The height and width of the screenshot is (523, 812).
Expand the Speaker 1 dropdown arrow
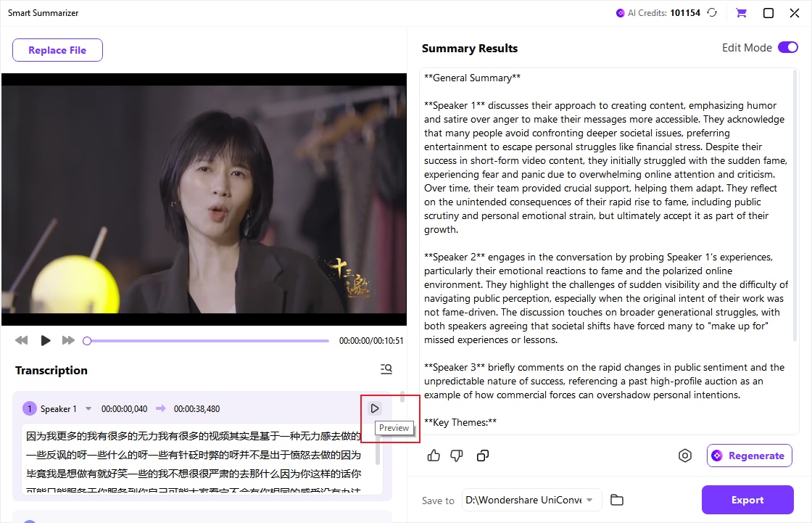[x=88, y=409]
